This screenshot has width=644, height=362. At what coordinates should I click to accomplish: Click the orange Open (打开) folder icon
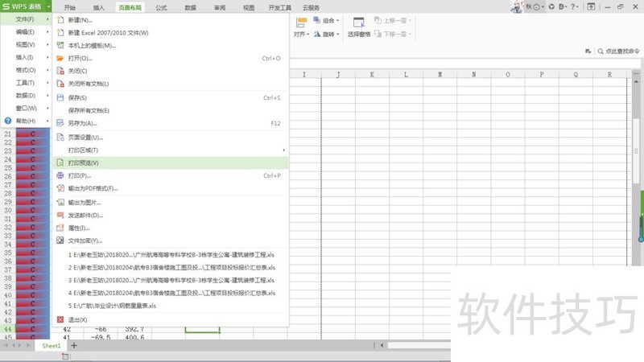(x=60, y=58)
